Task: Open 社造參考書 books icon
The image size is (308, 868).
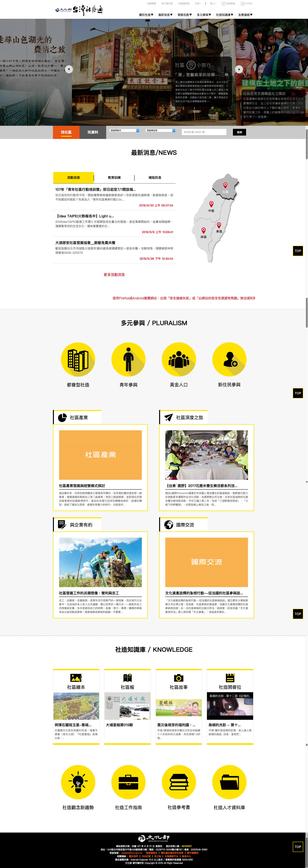Action: tap(179, 782)
